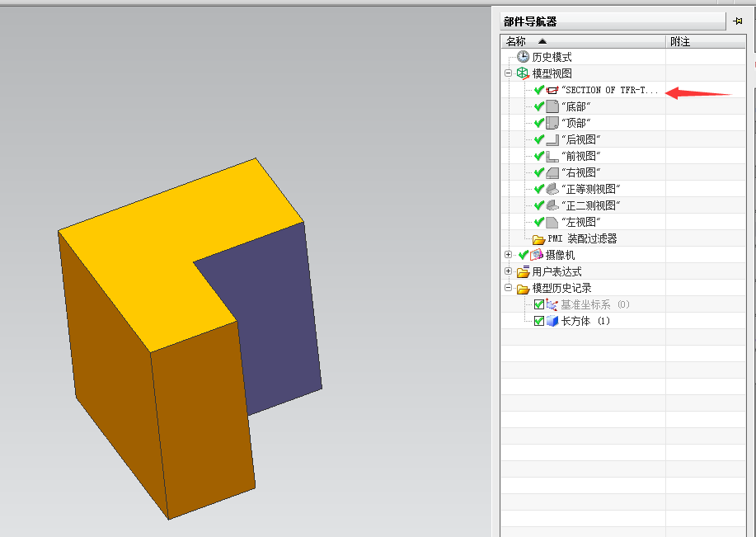Select the "后视图" view name
This screenshot has height=537, width=756.
pyautogui.click(x=580, y=139)
